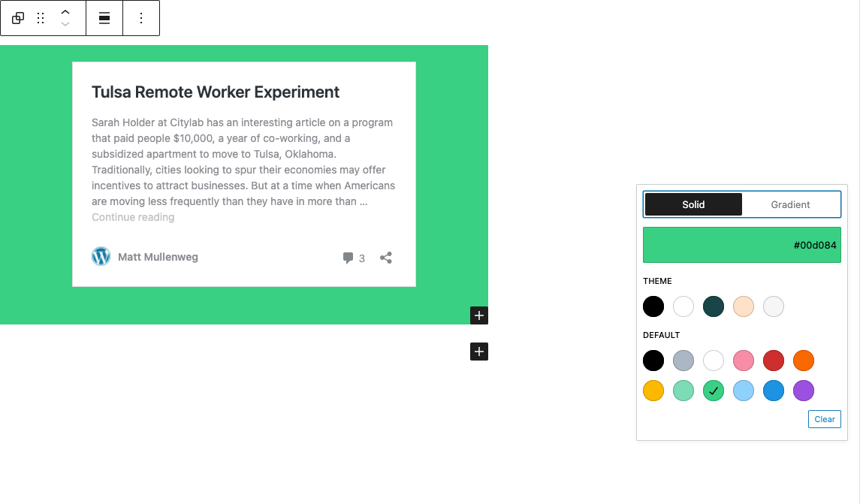Viewport: 860px width, 504px height.
Task: Click the comments bubble icon on the post card
Action: pyautogui.click(x=346, y=257)
